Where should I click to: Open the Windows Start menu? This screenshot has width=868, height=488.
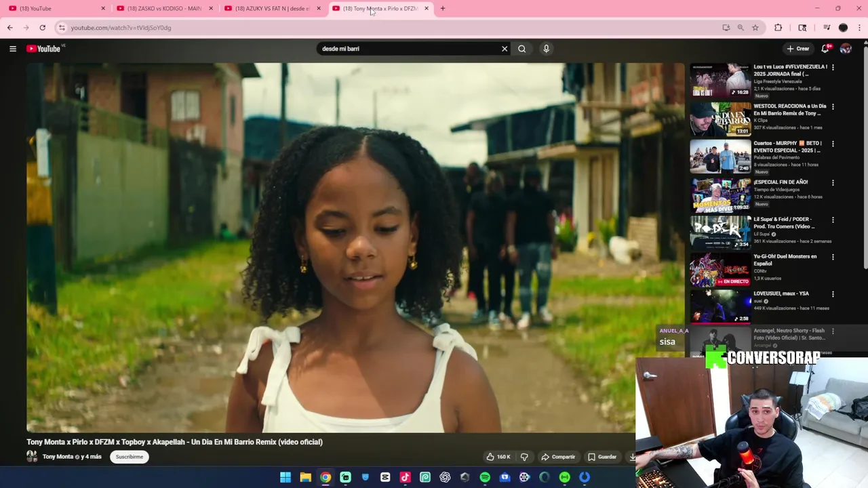tap(285, 477)
